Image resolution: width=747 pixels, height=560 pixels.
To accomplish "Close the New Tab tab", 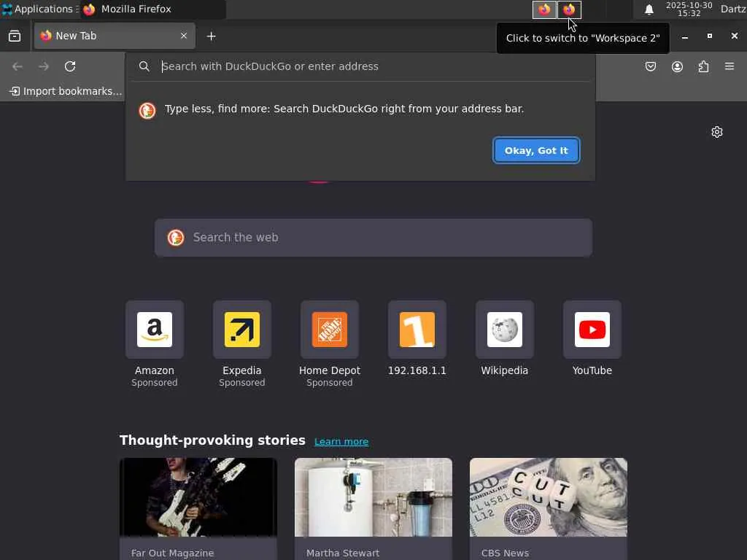I will pos(184,36).
